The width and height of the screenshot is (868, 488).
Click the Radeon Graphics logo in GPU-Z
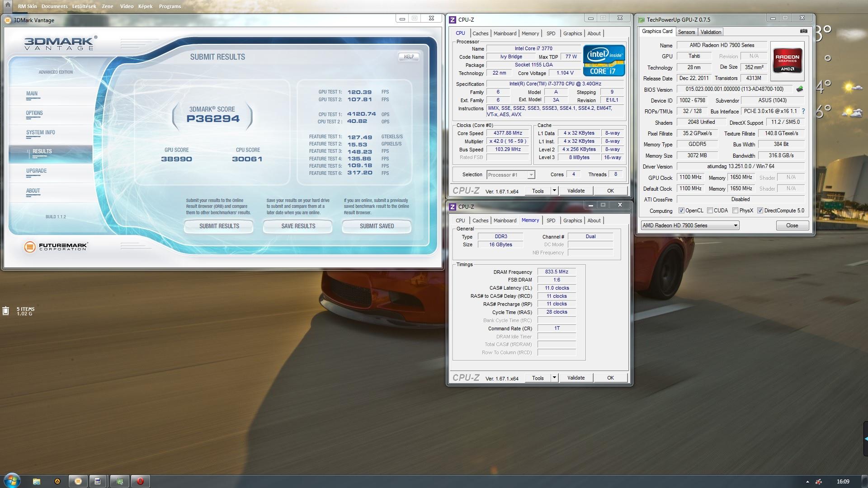[787, 61]
